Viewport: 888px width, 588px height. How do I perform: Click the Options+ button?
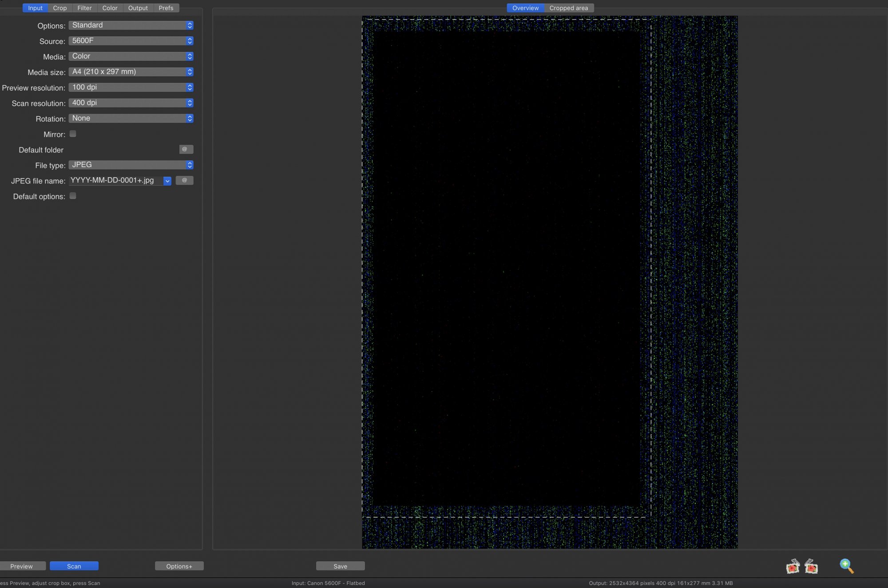pyautogui.click(x=179, y=566)
